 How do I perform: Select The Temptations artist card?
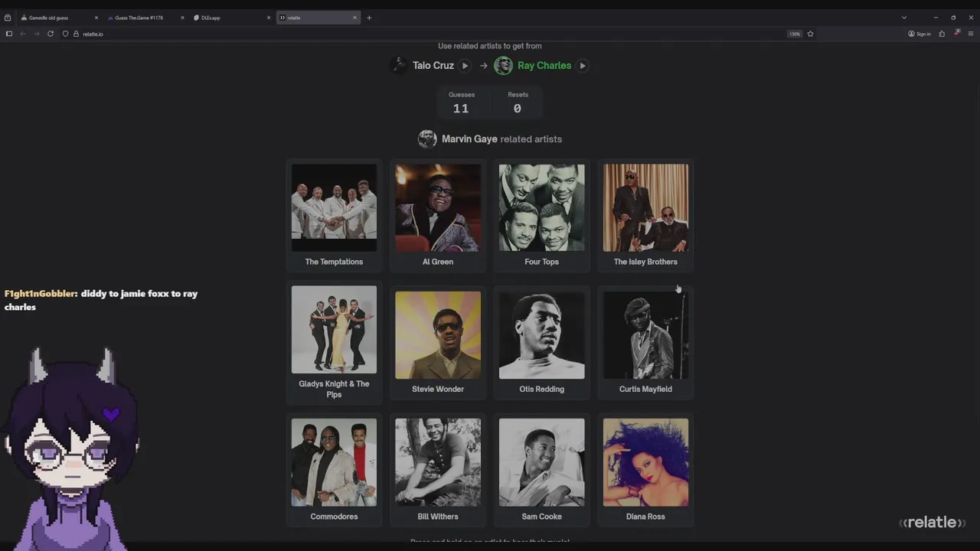coord(334,216)
